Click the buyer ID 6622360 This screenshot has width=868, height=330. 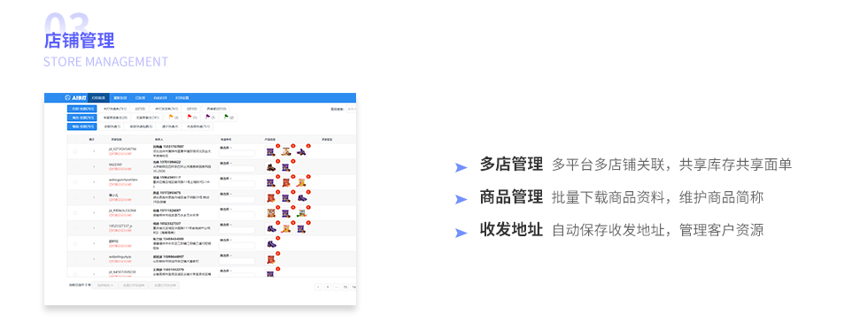tap(115, 165)
